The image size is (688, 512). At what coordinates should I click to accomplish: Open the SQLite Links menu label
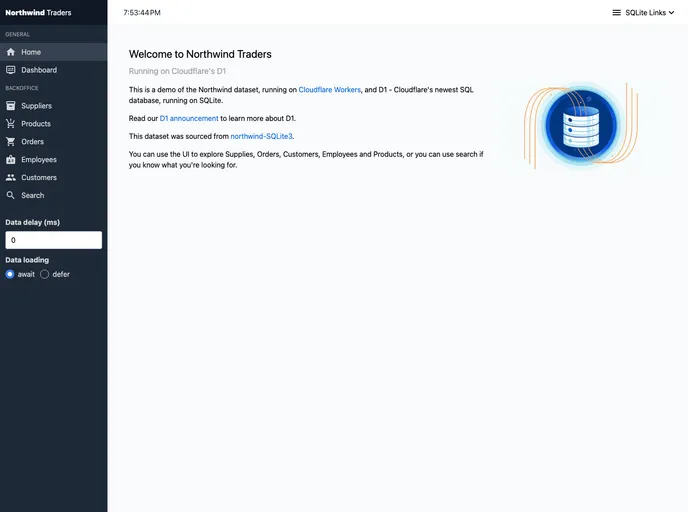pyautogui.click(x=645, y=13)
